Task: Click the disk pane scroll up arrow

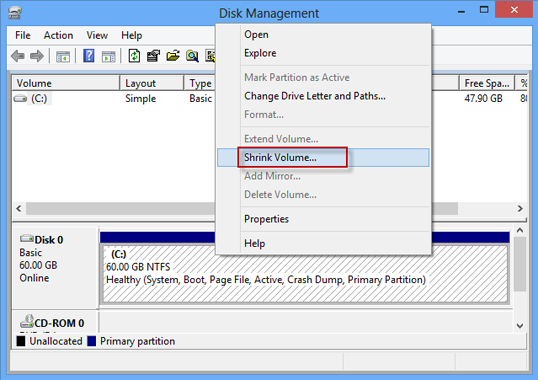Action: coord(520,230)
